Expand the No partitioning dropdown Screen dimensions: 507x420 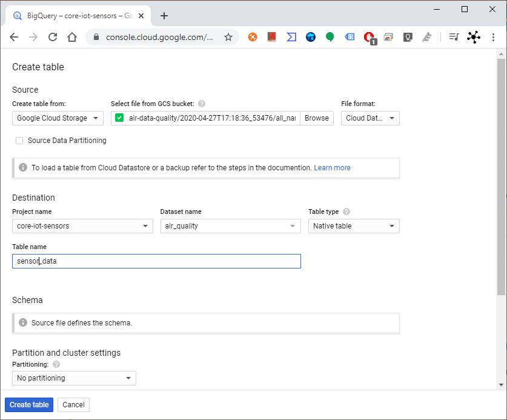point(74,378)
